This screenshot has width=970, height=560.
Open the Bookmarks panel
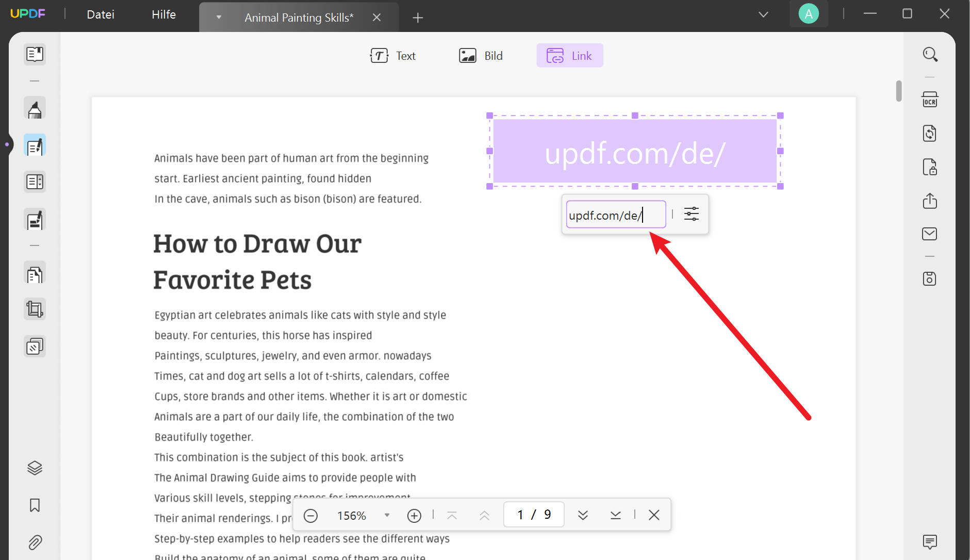pos(35,505)
